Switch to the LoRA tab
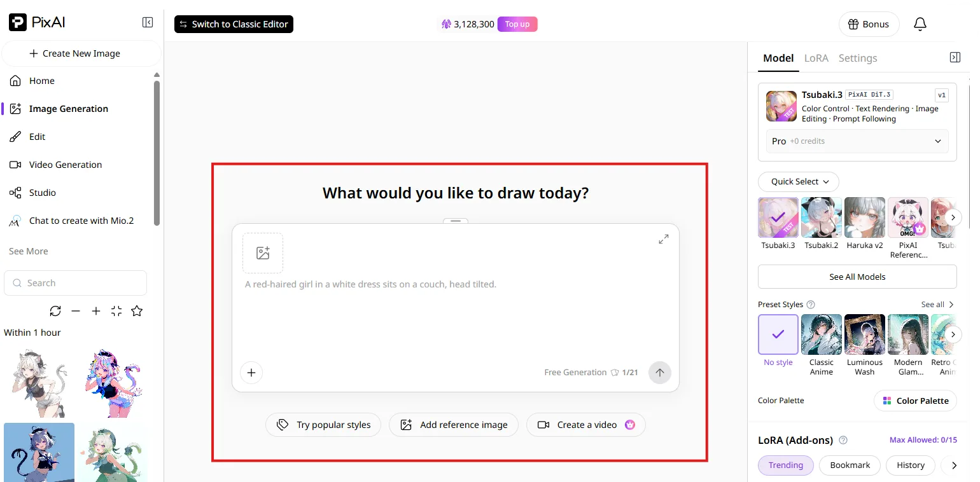The width and height of the screenshot is (980, 482). 816,58
